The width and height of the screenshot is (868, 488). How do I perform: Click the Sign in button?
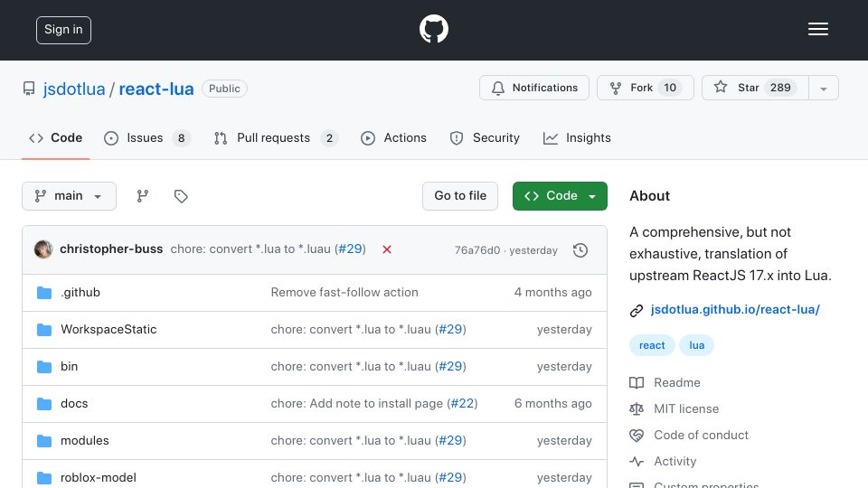[63, 30]
